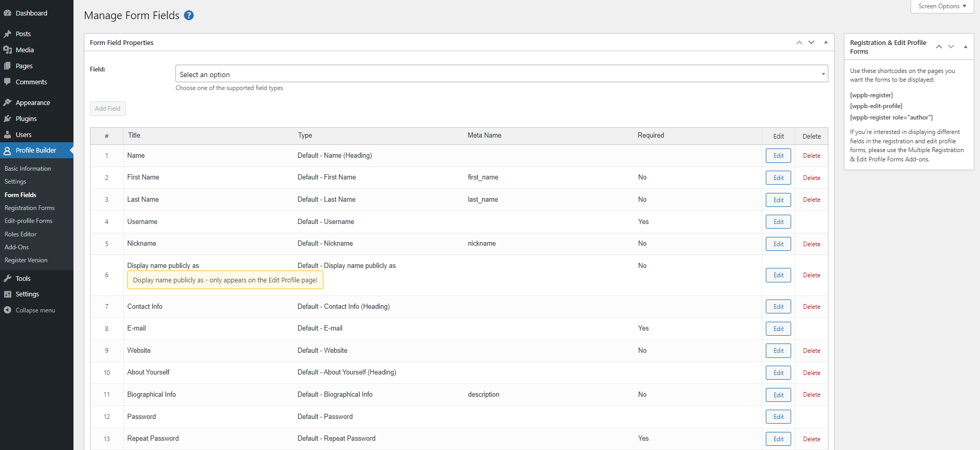Edit the Username field
This screenshot has height=450, width=980.
pyautogui.click(x=778, y=222)
